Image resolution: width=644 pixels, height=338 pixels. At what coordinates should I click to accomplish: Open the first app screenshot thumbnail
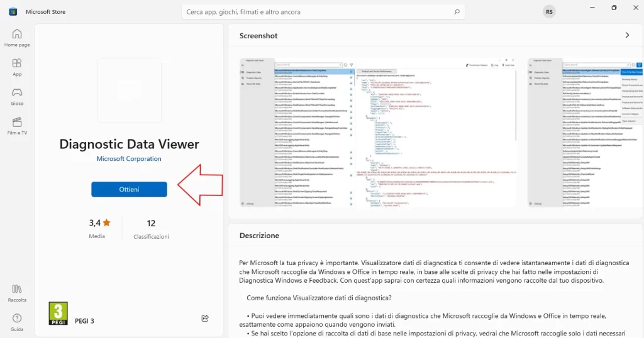tap(378, 133)
